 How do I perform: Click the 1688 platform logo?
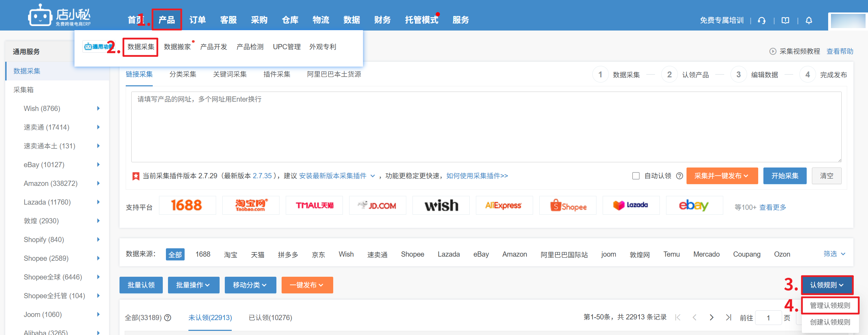(187, 205)
